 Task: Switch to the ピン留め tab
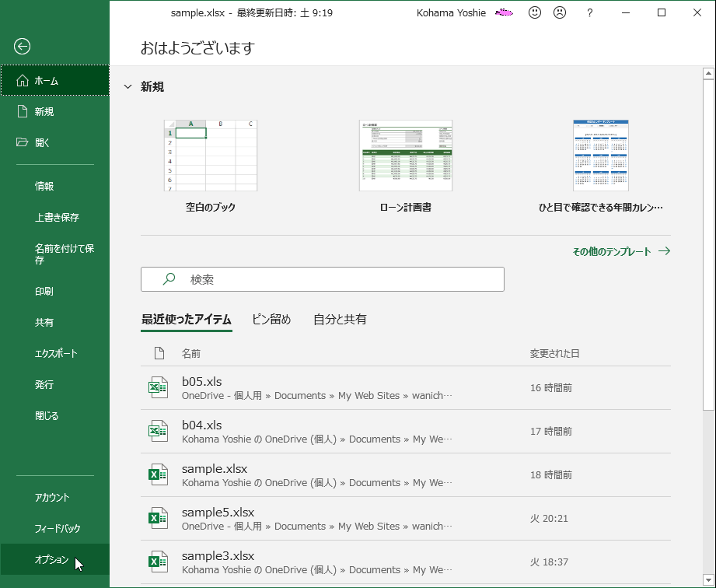[x=271, y=320]
